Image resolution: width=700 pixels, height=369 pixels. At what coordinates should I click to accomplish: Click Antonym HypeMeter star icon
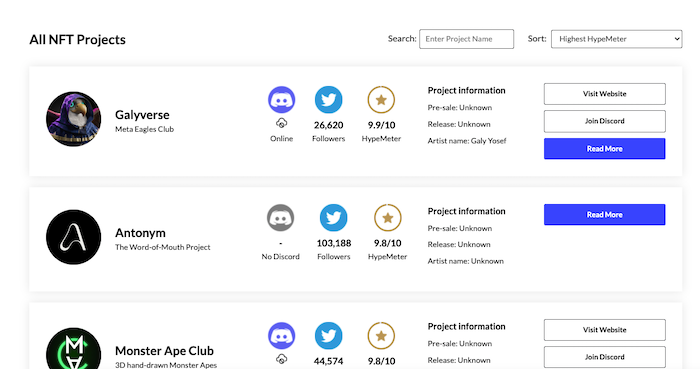[388, 218]
